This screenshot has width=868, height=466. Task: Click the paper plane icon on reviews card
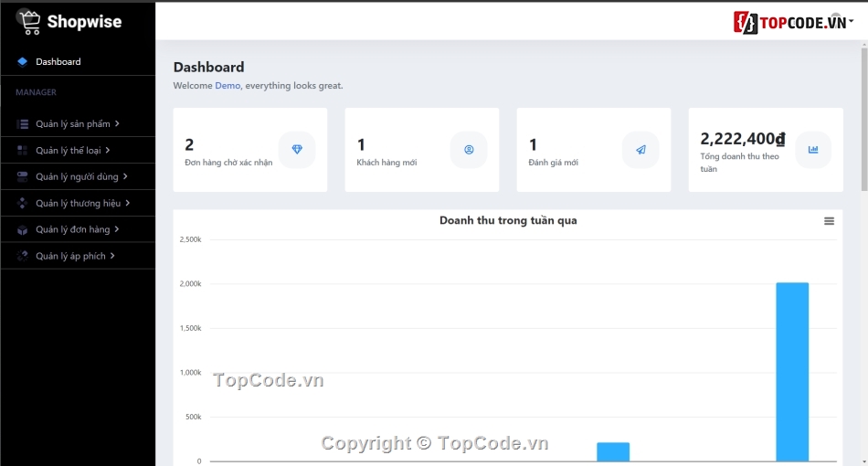point(640,150)
